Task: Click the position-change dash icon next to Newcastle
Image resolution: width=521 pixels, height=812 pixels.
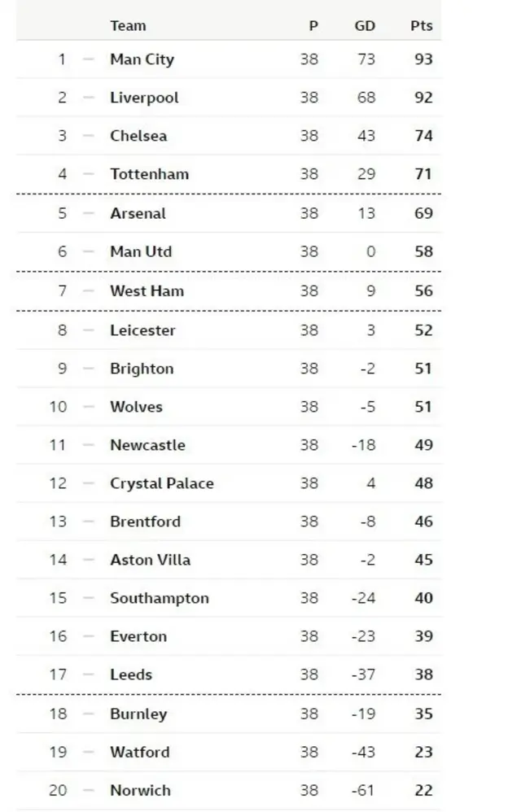Action: (89, 445)
